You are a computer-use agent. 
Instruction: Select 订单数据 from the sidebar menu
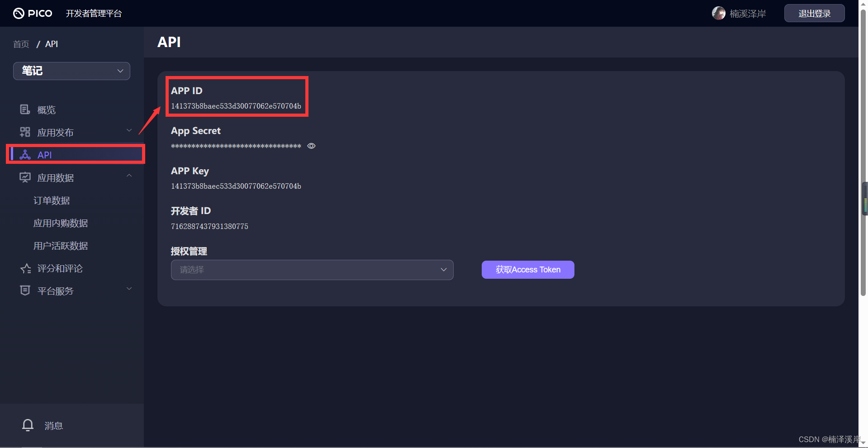[x=51, y=200]
